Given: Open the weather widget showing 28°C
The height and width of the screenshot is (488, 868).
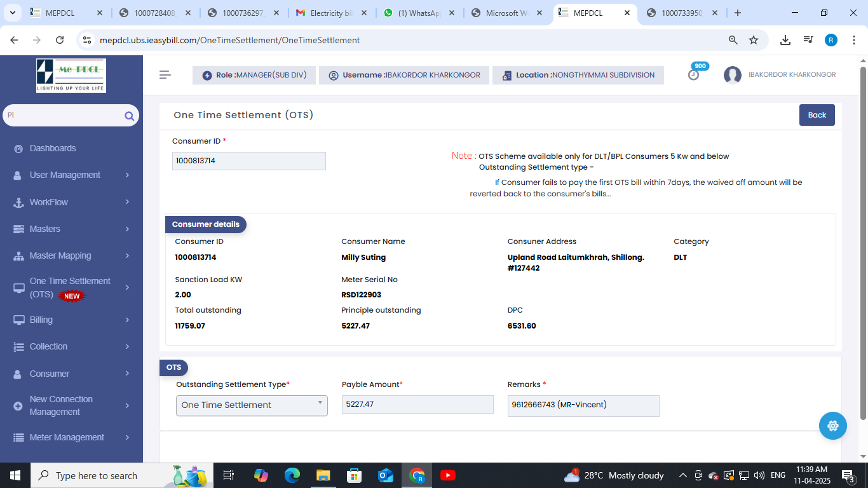Looking at the screenshot, I should pos(614,475).
